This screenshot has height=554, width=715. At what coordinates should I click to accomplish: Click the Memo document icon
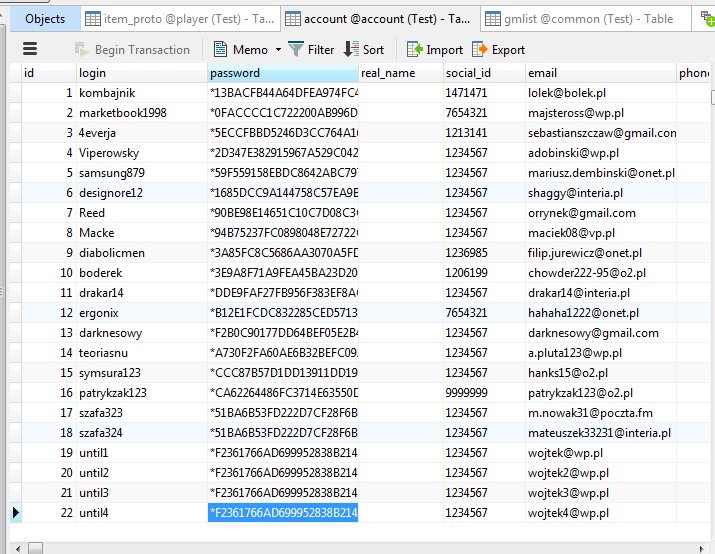[x=221, y=49]
